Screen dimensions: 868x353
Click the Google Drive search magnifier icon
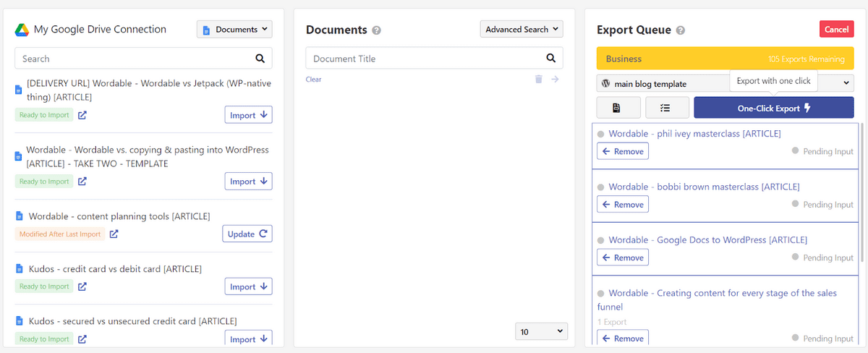[260, 59]
